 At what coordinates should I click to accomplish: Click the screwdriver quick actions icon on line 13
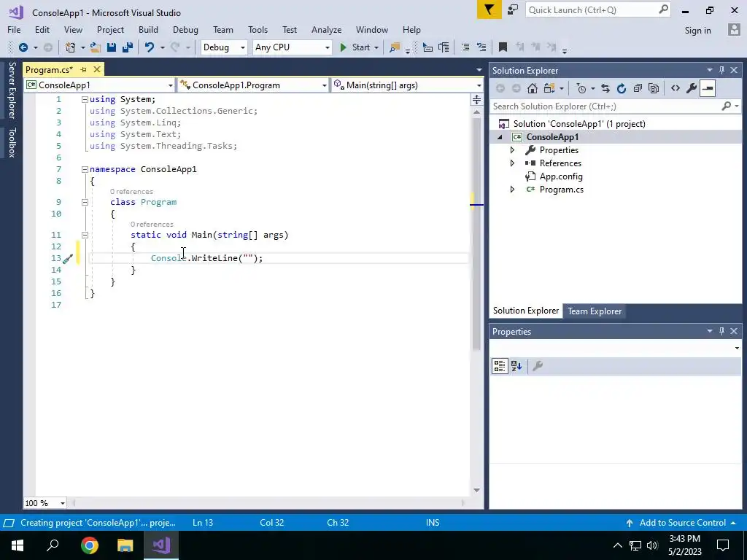(x=68, y=259)
